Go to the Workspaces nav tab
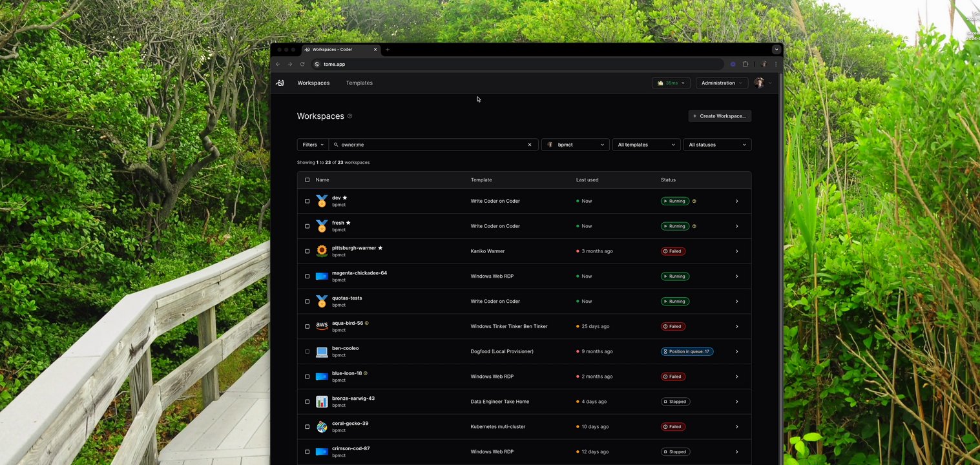 coord(313,83)
